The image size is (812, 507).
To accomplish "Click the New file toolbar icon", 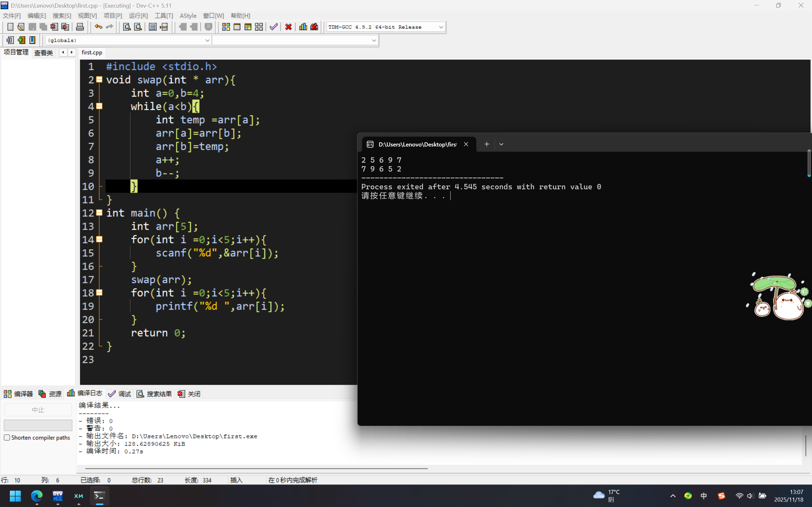I will click(x=10, y=27).
